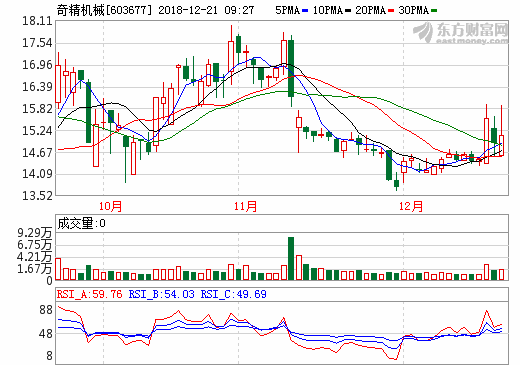Click the 9.29万 volume axis label
Image resolution: width=520 pixels, height=365 pixels.
coord(35,233)
